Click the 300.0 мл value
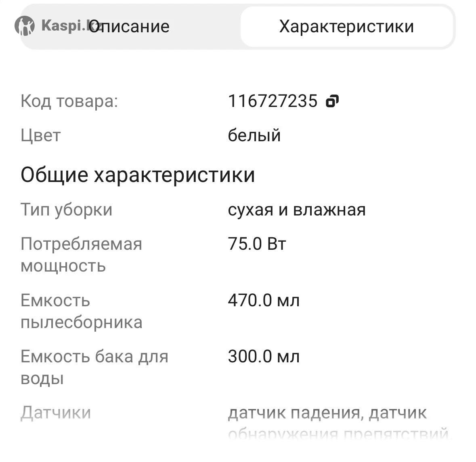476x462 pixels. coord(264,357)
